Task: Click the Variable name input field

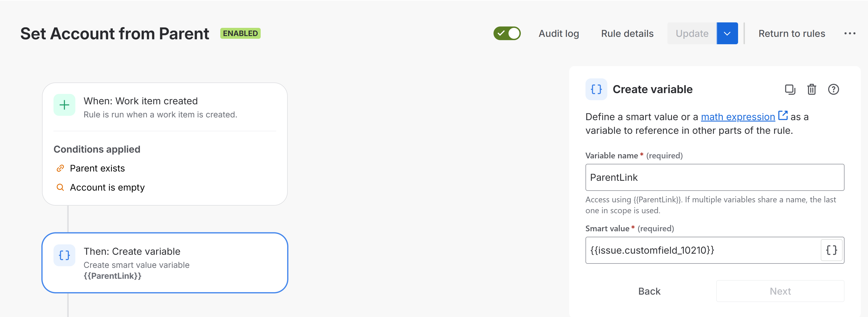Action: 714,177
